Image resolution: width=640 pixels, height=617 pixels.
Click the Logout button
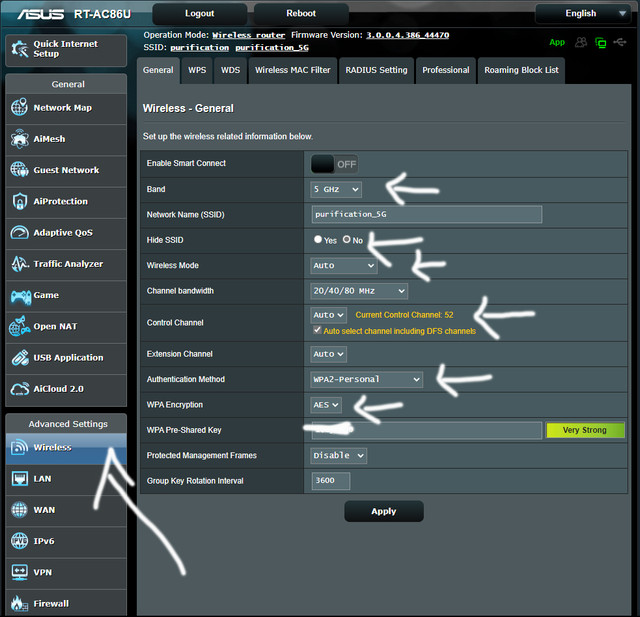tap(200, 13)
